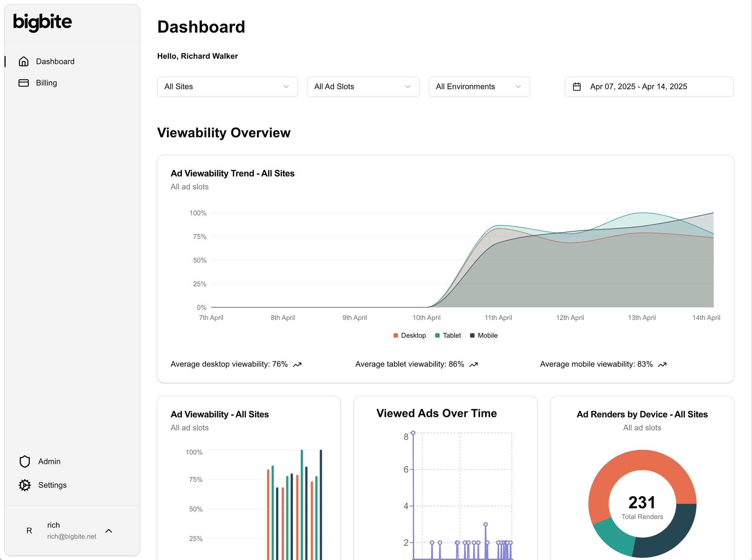Click the bigbite logo
Screen dimensions: 752x560
point(43,22)
